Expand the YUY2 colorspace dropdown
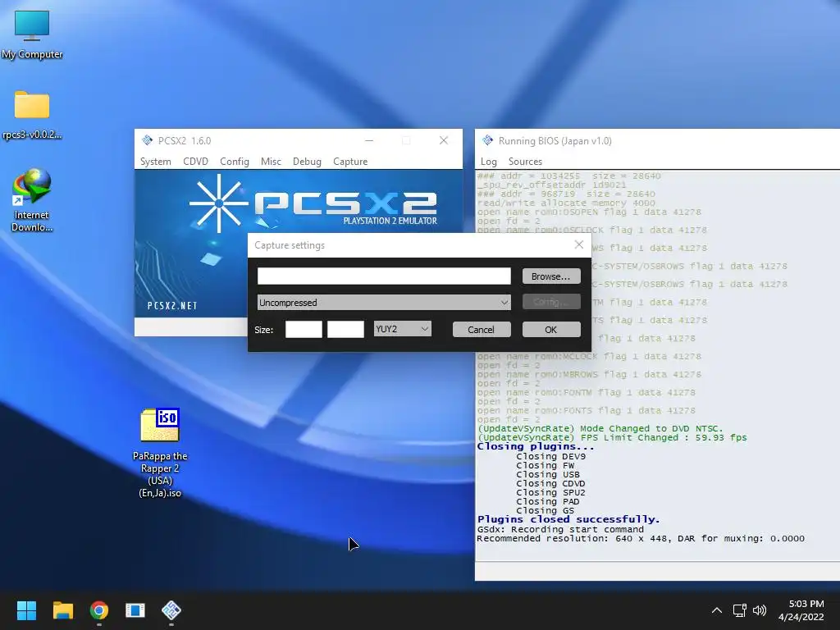 coord(402,328)
